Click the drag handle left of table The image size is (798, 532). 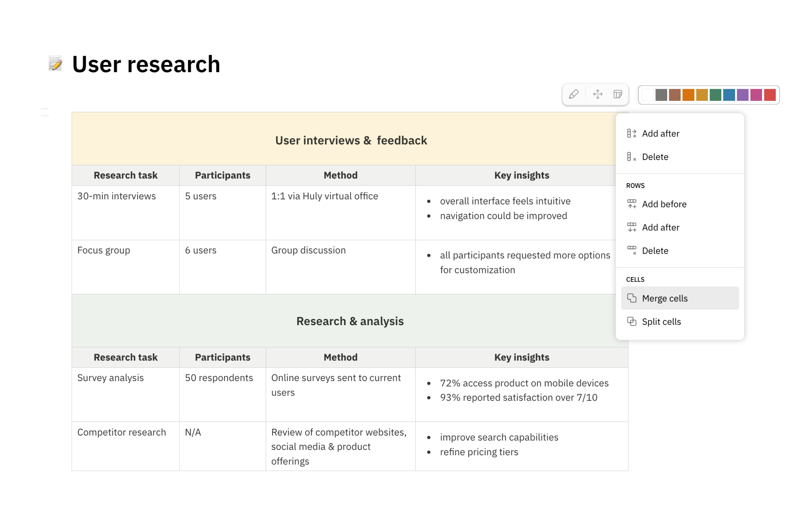[45, 112]
